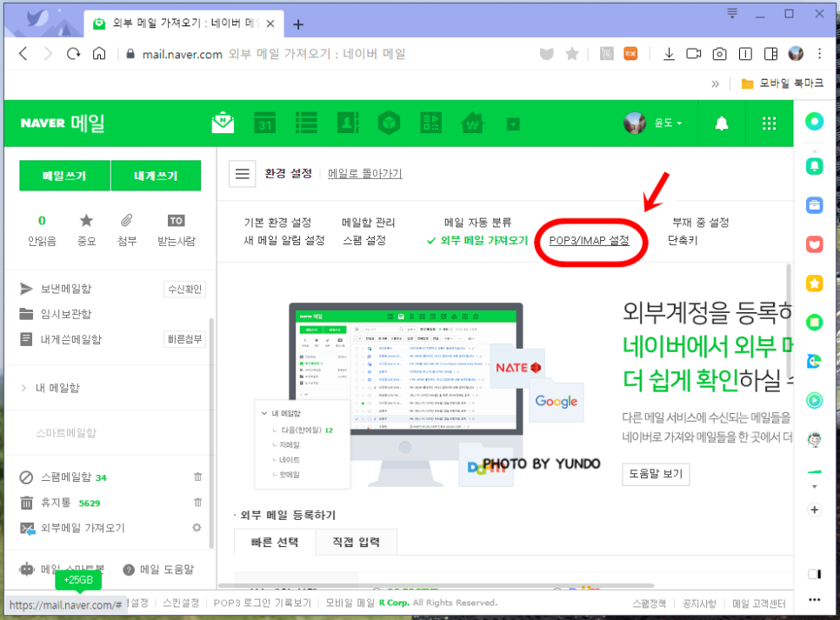Open 단축키 settings menu
The width and height of the screenshot is (840, 620).
point(683,241)
